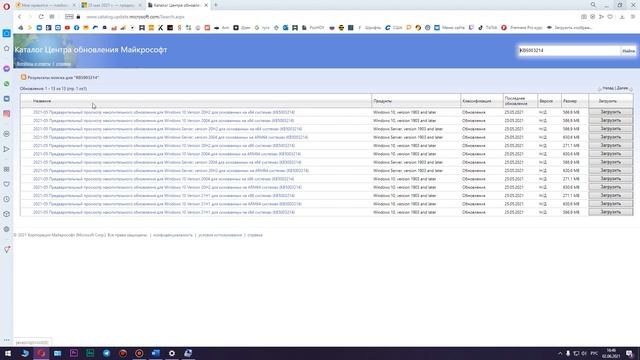Open sidebar setup three-dots icon
Image resolution: width=640 pixels, height=360 pixels.
[7, 340]
